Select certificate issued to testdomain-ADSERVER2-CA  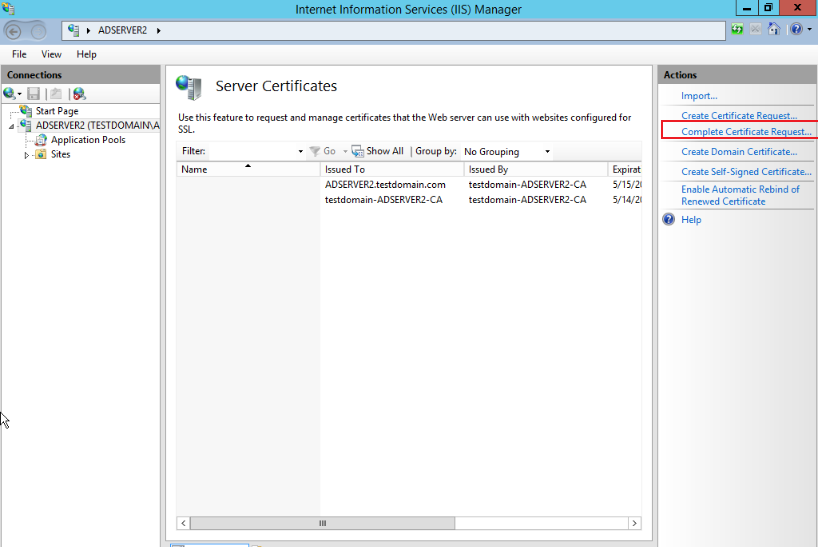[x=409, y=200]
